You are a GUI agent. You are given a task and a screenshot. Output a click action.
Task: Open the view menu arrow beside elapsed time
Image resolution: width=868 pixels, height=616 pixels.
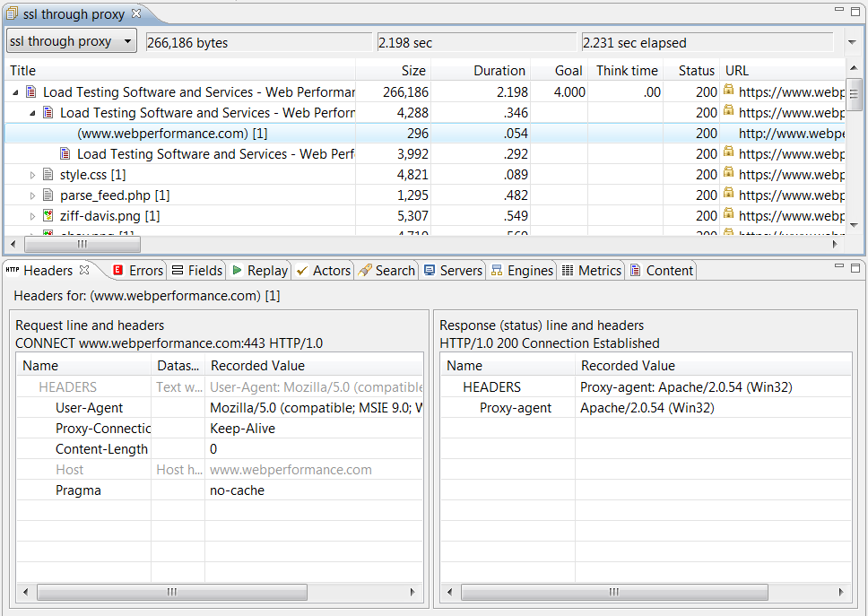coord(853,42)
